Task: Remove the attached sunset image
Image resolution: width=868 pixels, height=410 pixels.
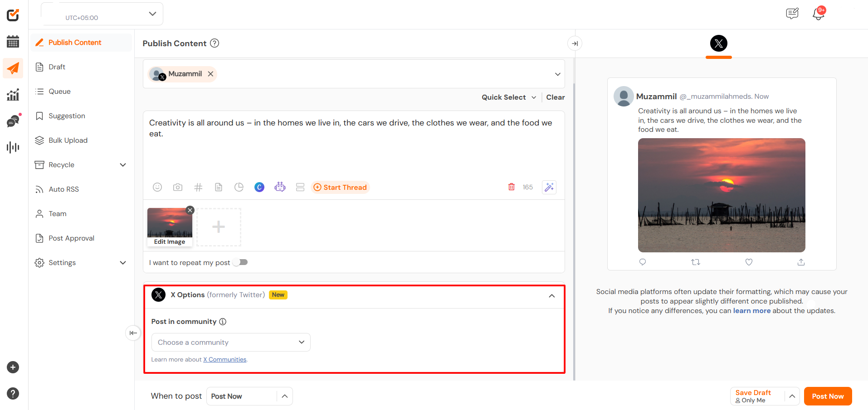Action: click(x=190, y=210)
